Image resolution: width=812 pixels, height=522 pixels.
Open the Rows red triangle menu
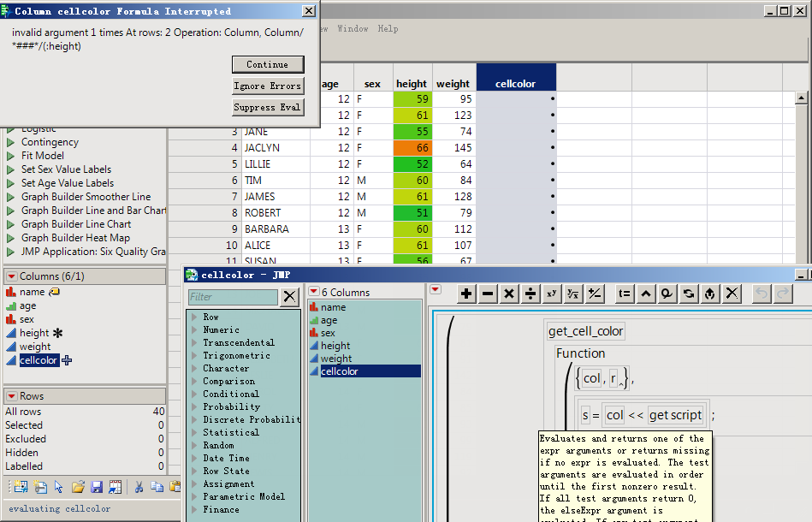click(11, 396)
